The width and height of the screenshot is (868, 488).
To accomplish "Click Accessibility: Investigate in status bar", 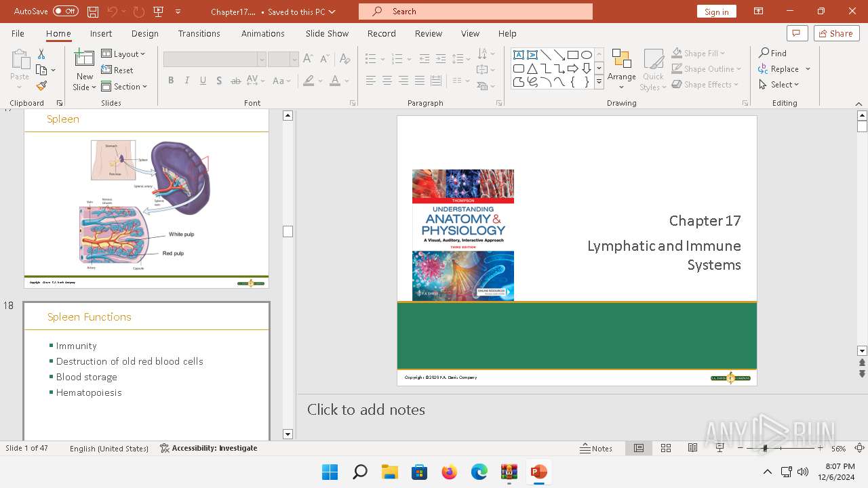I will (x=209, y=448).
